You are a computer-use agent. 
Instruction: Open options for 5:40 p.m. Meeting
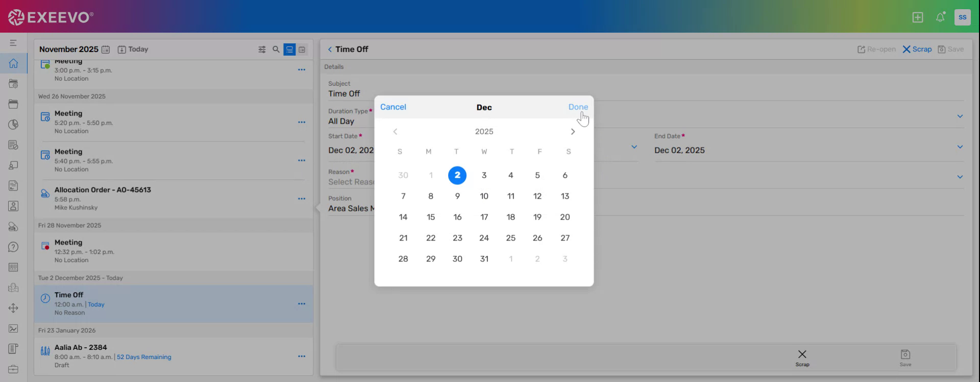tap(302, 161)
